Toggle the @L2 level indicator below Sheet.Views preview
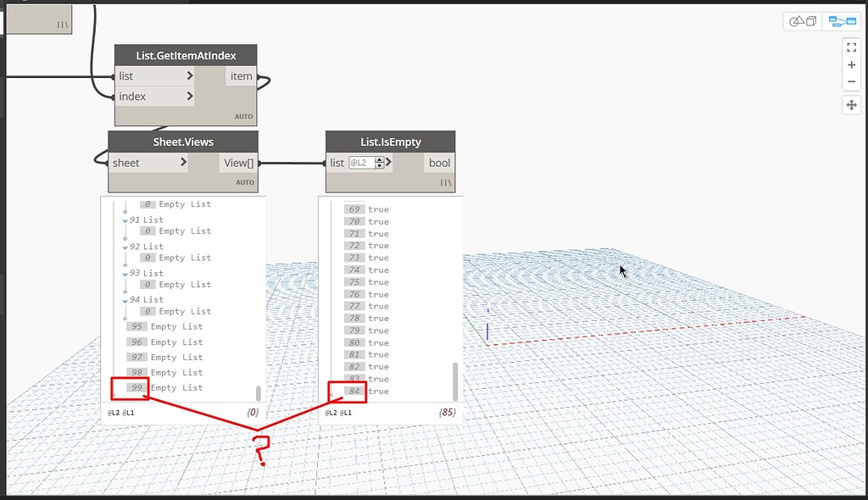868x500 pixels. [x=111, y=414]
